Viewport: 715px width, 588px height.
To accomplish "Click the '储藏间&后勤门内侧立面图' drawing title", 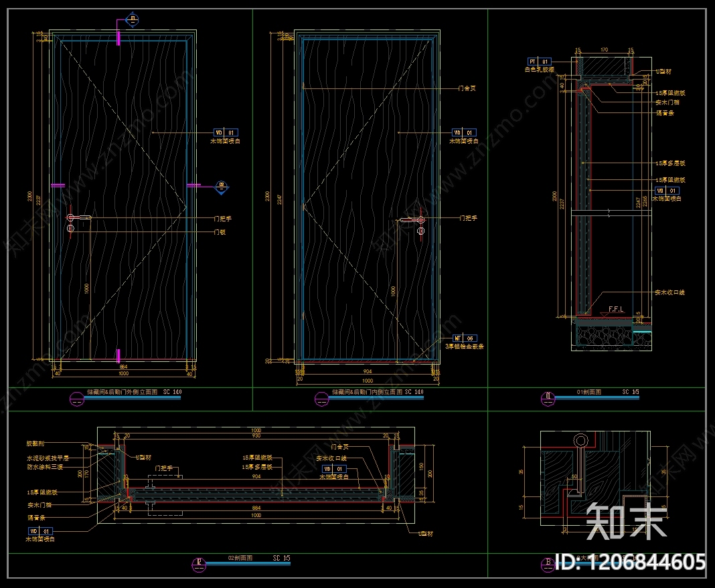I will click(x=367, y=392).
